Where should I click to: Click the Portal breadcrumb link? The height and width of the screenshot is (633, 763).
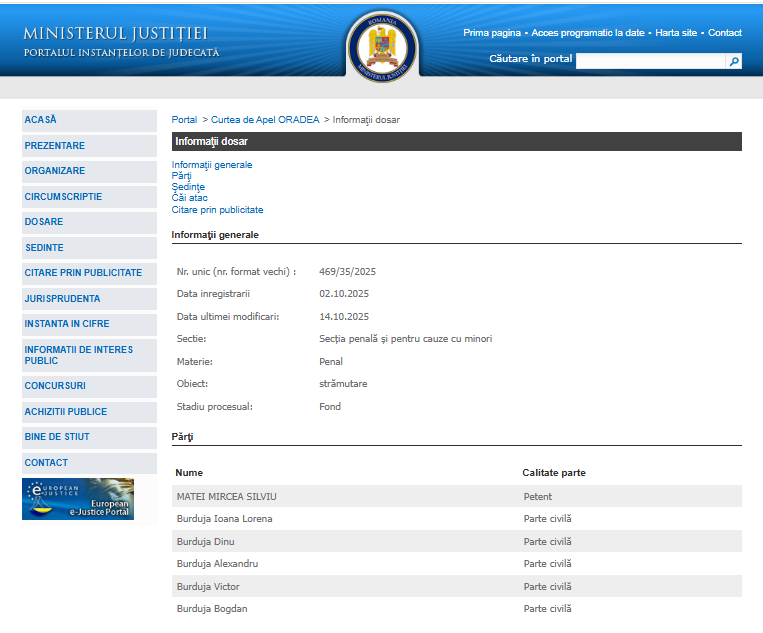(184, 120)
